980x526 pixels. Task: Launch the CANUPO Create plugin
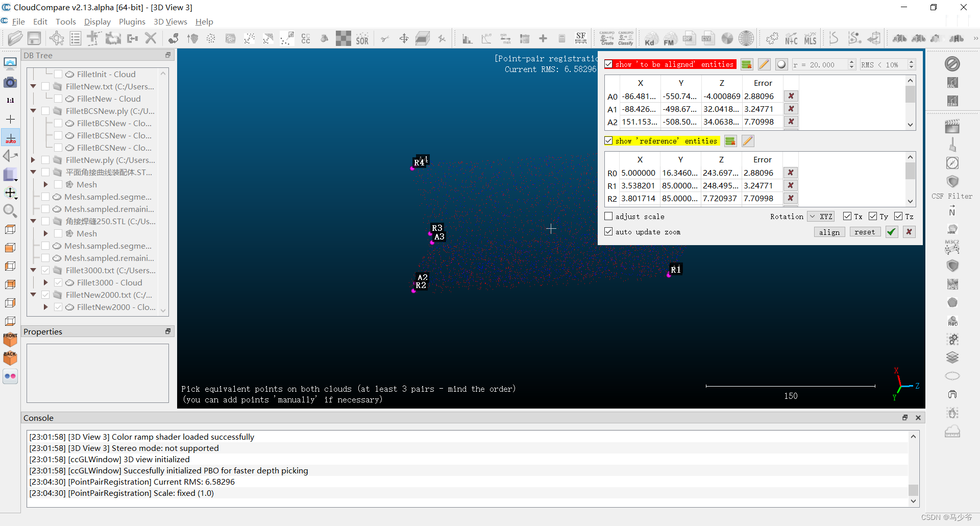click(x=607, y=38)
